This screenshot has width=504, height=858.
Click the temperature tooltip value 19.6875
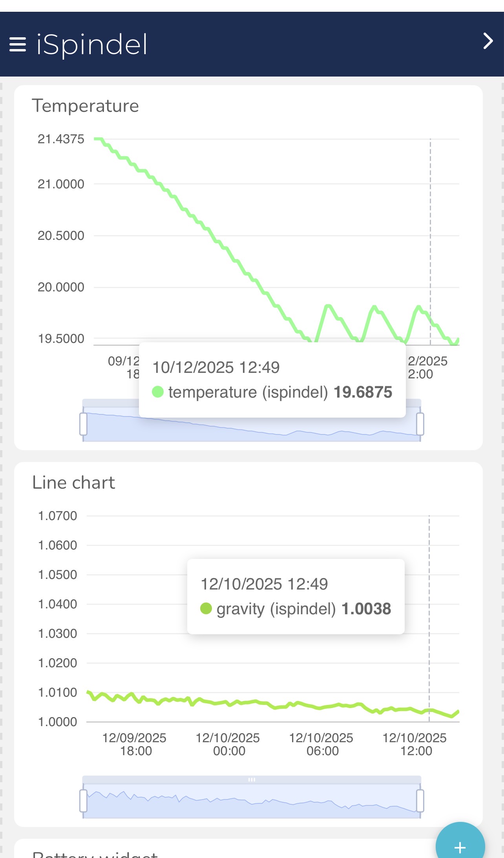[363, 392]
